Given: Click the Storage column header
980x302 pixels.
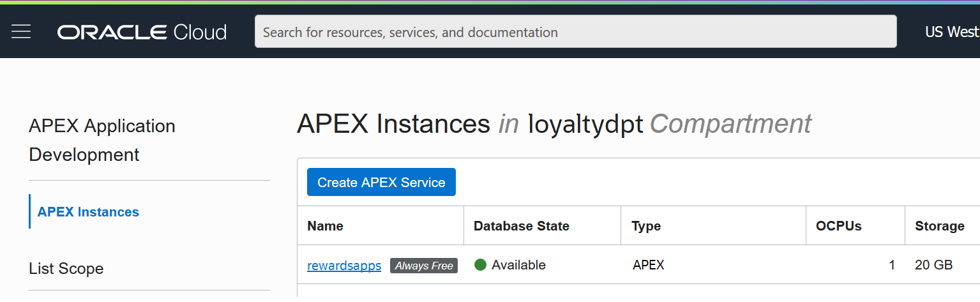Looking at the screenshot, I should pyautogui.click(x=939, y=226).
